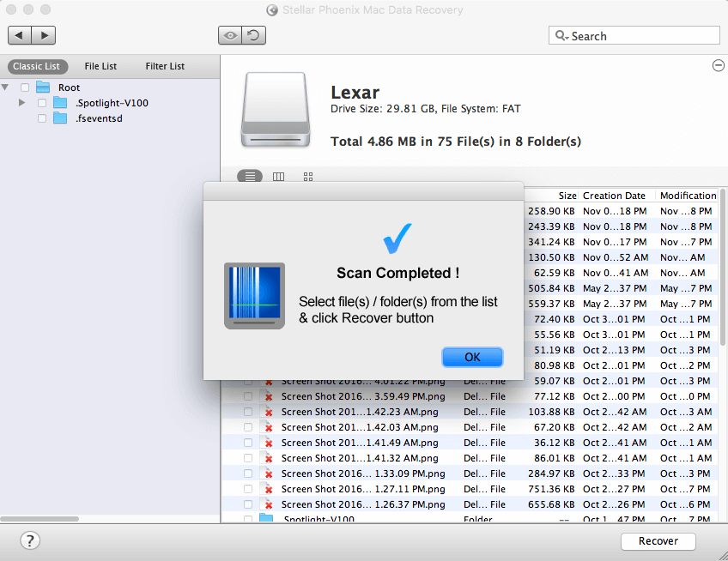Viewport: 728px width, 561px height.
Task: Check box for Screen Shot 3.59.49 PM.png
Action: (248, 396)
